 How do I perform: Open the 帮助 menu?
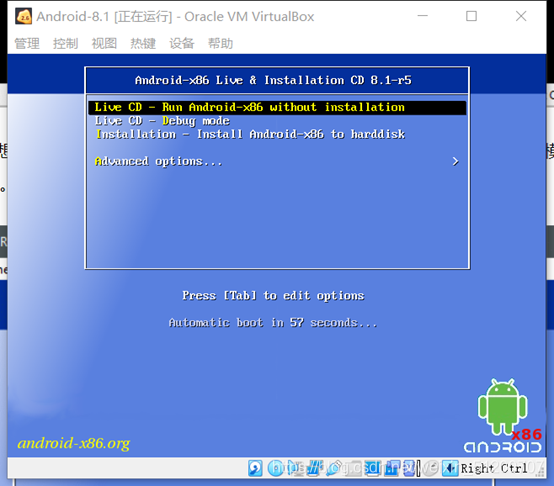220,43
